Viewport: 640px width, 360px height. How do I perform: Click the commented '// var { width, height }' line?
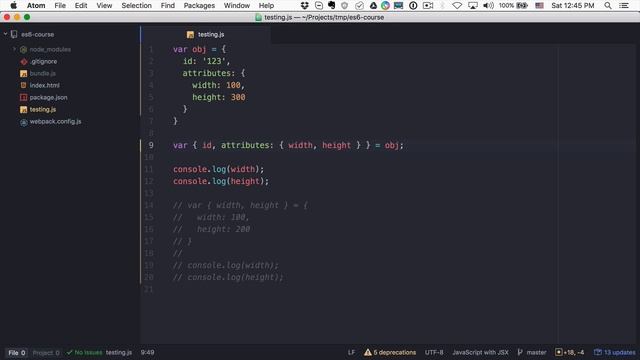tap(240, 205)
